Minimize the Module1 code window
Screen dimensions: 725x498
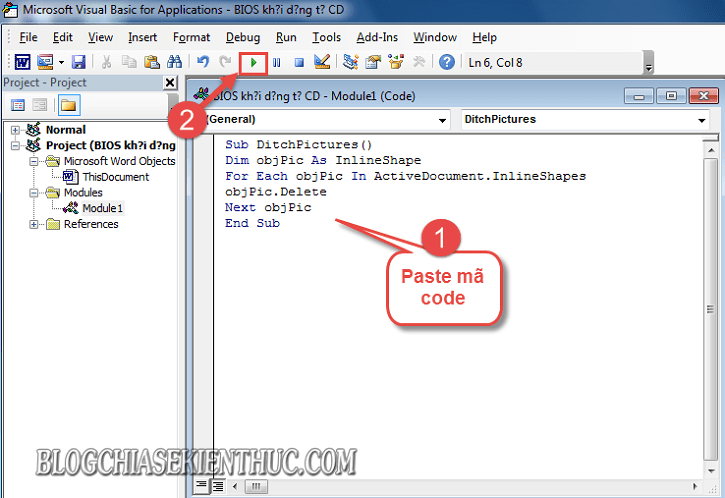tap(639, 96)
